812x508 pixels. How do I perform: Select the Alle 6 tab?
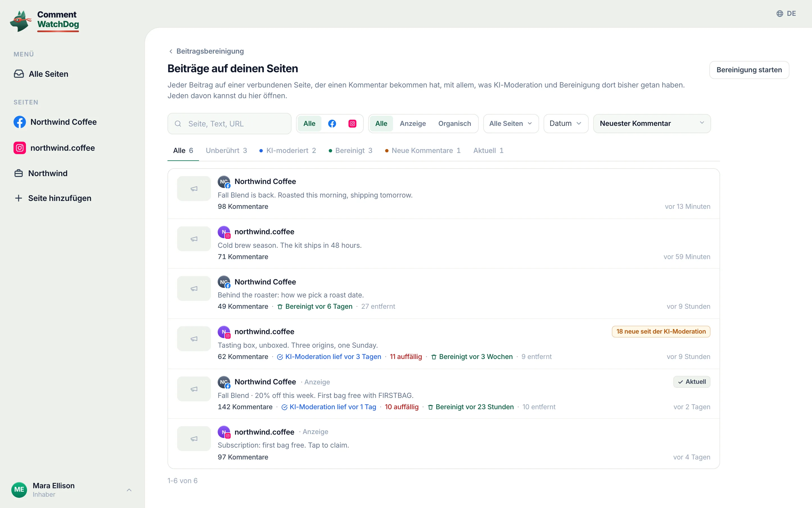point(183,150)
